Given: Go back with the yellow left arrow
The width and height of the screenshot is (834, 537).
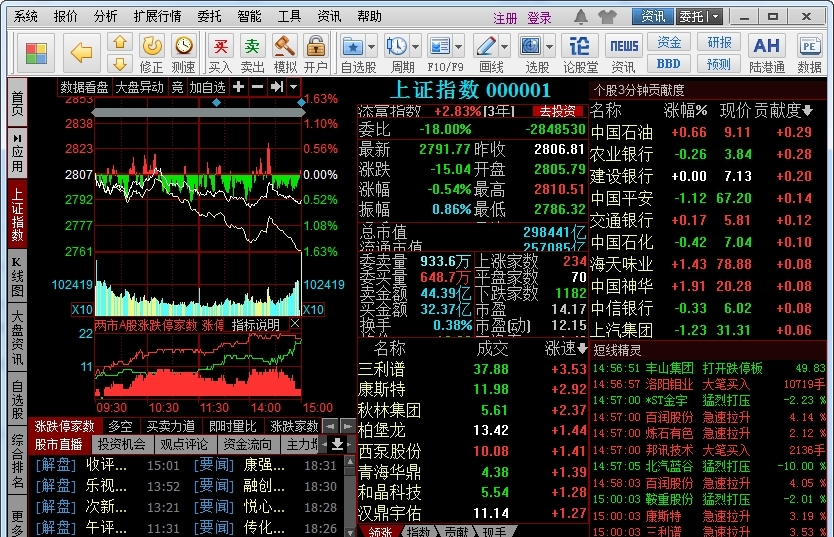Looking at the screenshot, I should coord(81,53).
